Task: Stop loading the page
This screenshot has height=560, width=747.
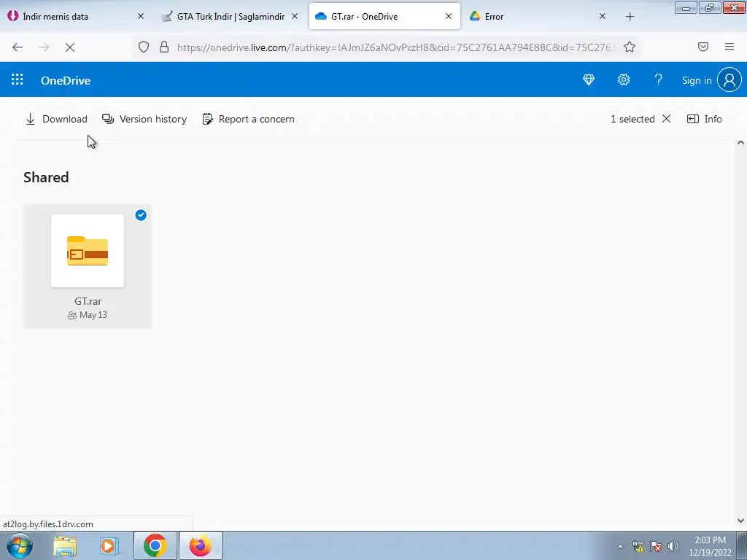Action: point(70,47)
